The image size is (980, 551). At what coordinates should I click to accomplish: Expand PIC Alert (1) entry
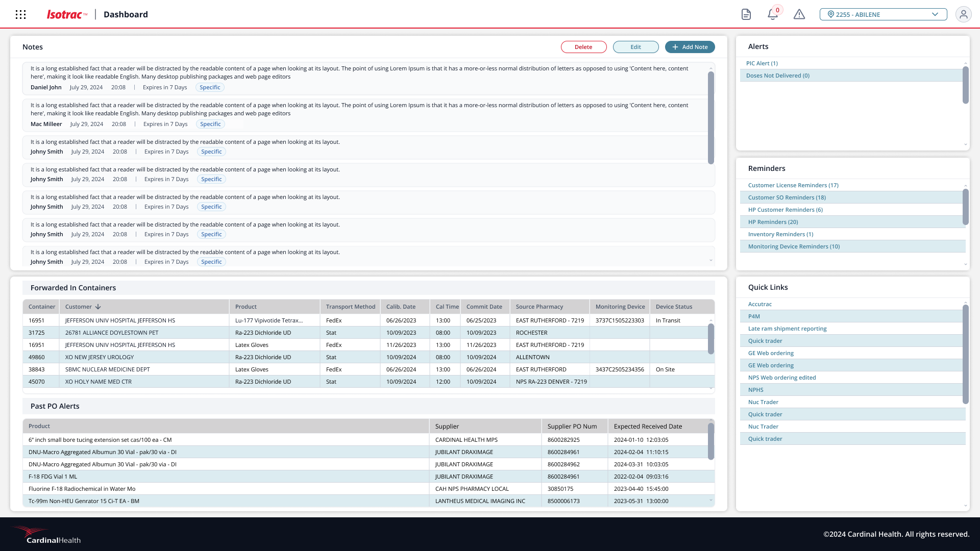(x=762, y=63)
